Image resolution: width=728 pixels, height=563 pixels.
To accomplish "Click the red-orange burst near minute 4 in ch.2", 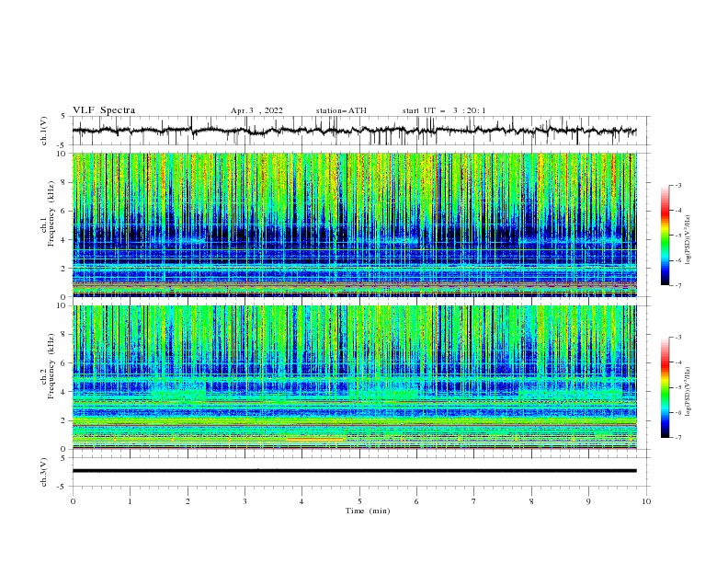I will (315, 439).
